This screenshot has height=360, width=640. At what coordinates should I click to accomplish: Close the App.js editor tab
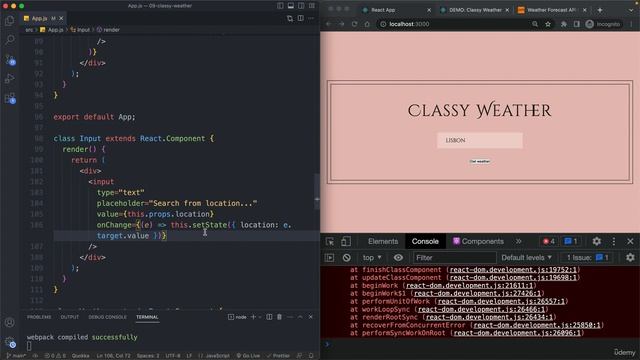pos(61,18)
